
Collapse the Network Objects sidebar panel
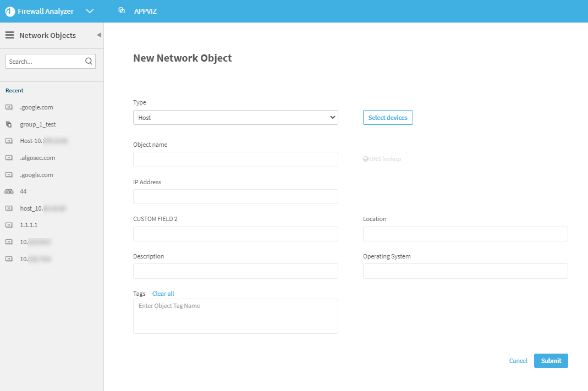pyautogui.click(x=99, y=35)
